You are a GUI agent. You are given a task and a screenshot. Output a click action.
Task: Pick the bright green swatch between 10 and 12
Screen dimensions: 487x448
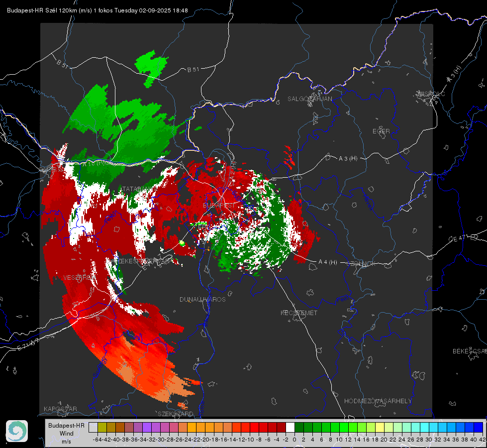[344, 427]
